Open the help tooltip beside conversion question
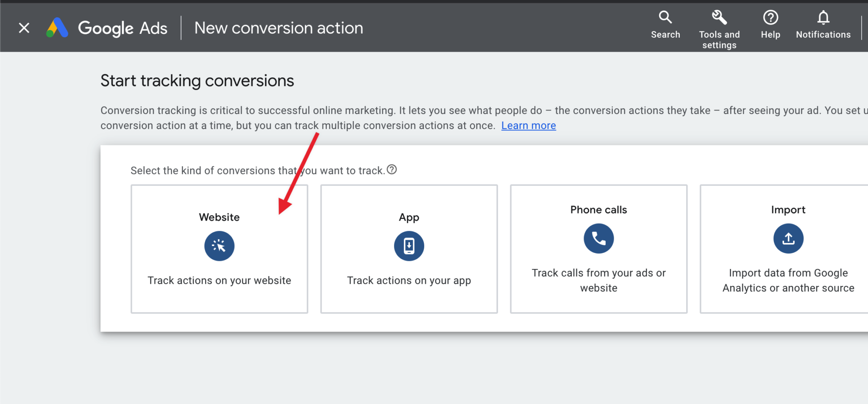 click(x=392, y=169)
